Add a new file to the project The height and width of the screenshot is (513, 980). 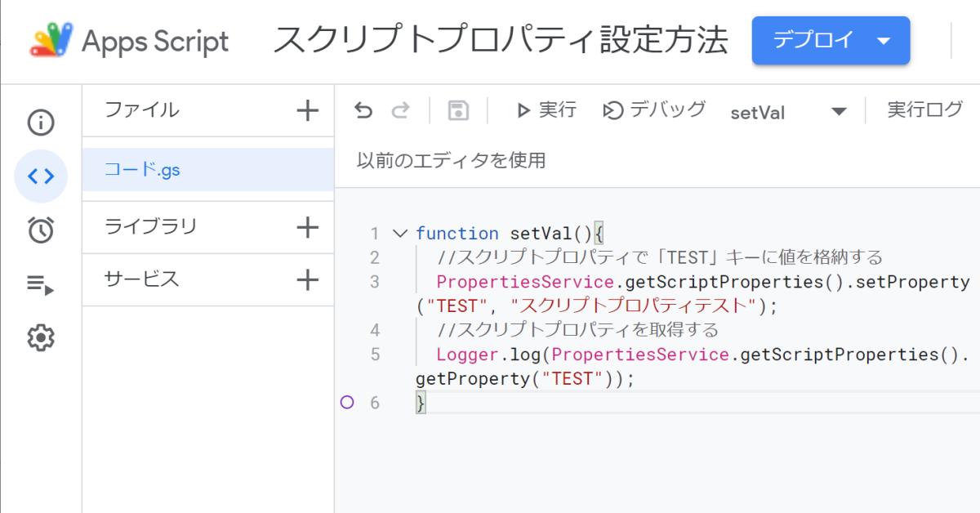click(308, 109)
